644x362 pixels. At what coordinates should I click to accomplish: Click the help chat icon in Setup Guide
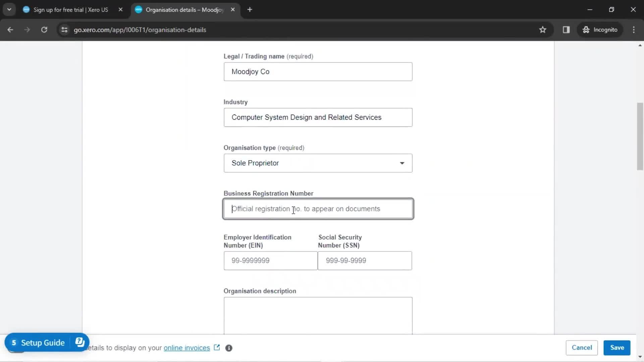[x=80, y=342]
